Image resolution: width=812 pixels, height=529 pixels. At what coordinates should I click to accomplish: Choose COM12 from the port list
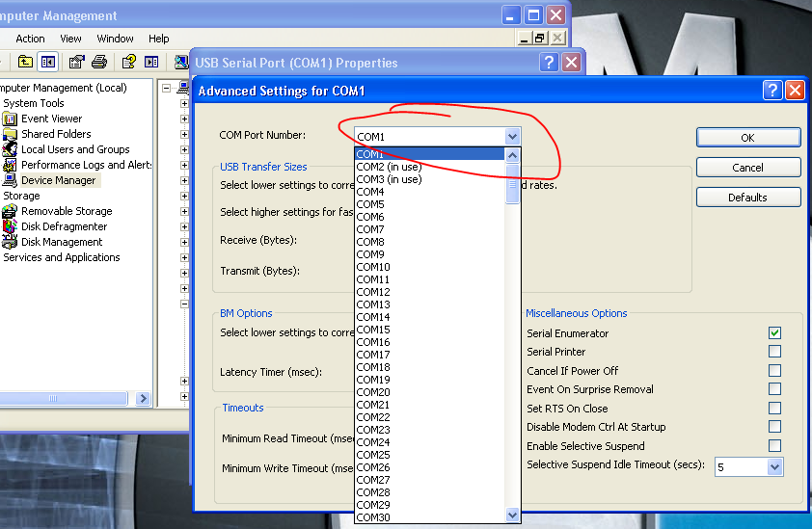click(x=429, y=292)
